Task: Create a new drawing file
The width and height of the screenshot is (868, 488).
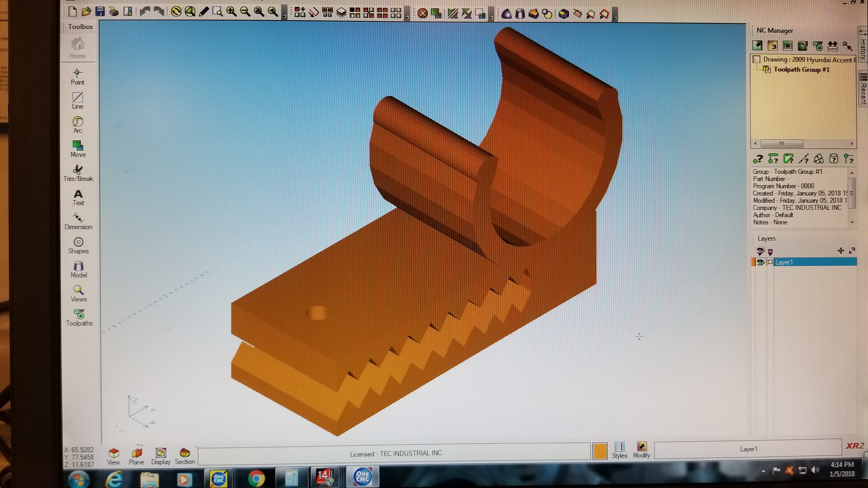Action: click(x=73, y=11)
